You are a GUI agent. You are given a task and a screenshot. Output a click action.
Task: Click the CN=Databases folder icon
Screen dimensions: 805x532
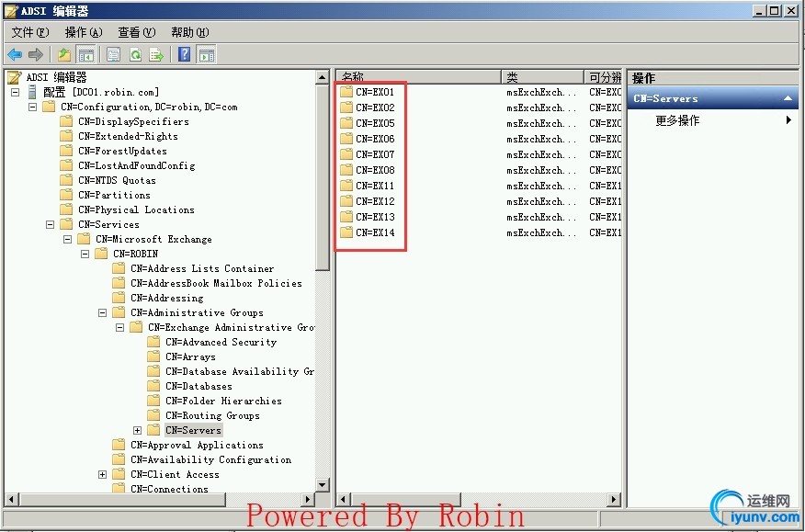[153, 386]
